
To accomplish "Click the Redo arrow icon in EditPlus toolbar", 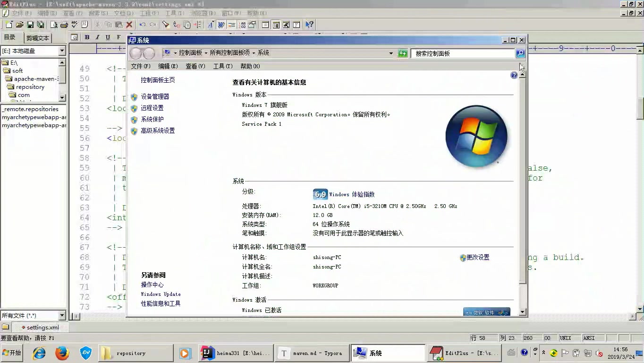I will click(153, 25).
